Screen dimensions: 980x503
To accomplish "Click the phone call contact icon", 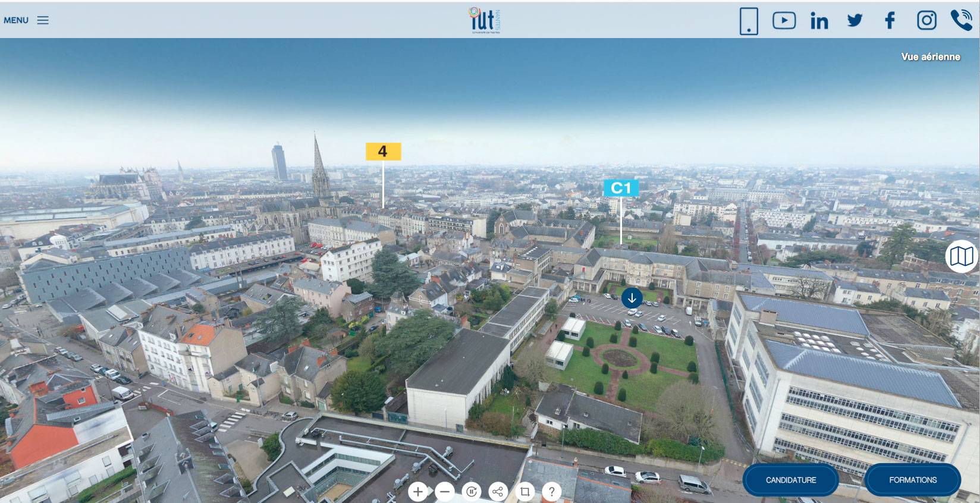I will [x=961, y=20].
